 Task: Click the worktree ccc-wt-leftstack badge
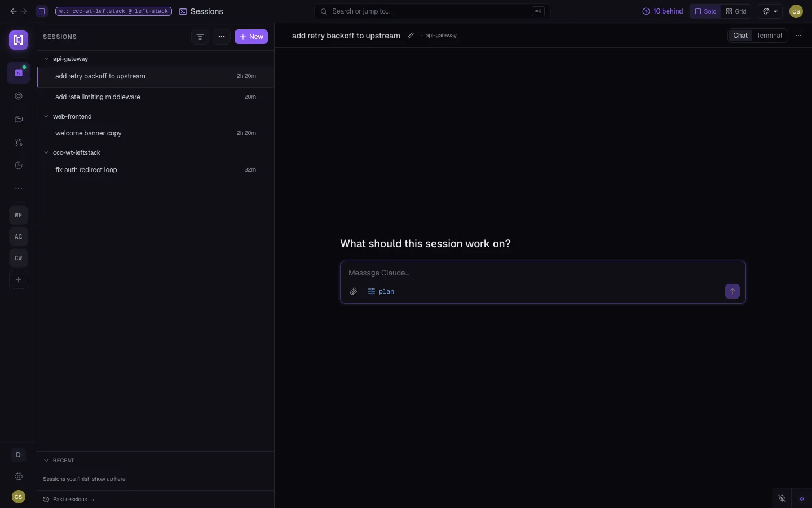pyautogui.click(x=113, y=11)
